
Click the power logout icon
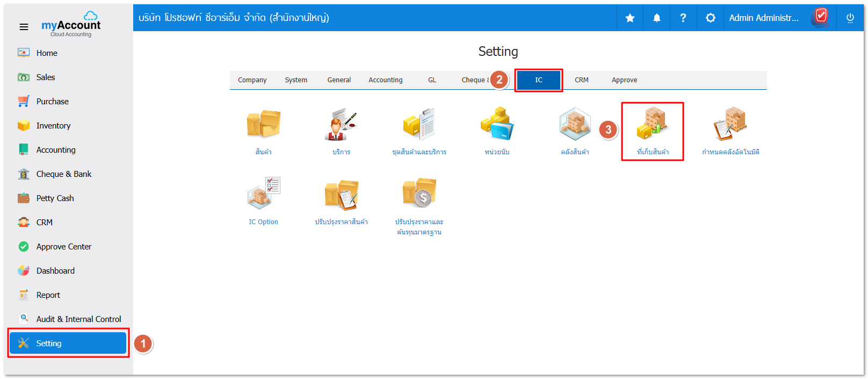pyautogui.click(x=850, y=18)
